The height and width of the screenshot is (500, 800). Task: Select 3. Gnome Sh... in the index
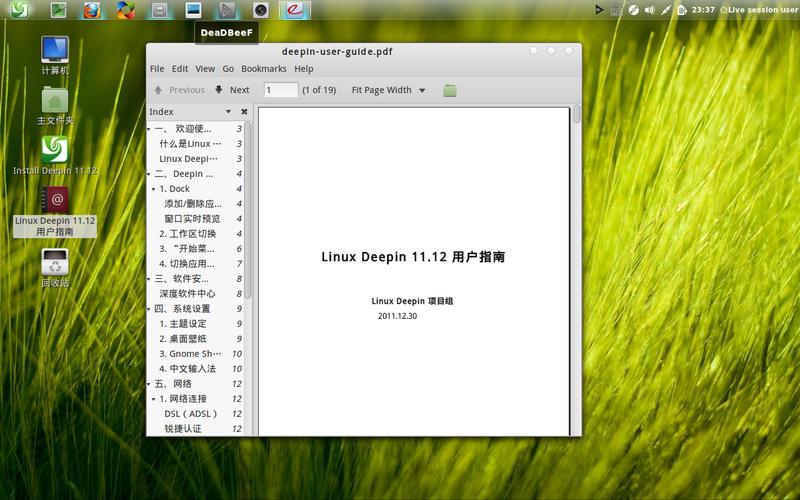tap(190, 354)
